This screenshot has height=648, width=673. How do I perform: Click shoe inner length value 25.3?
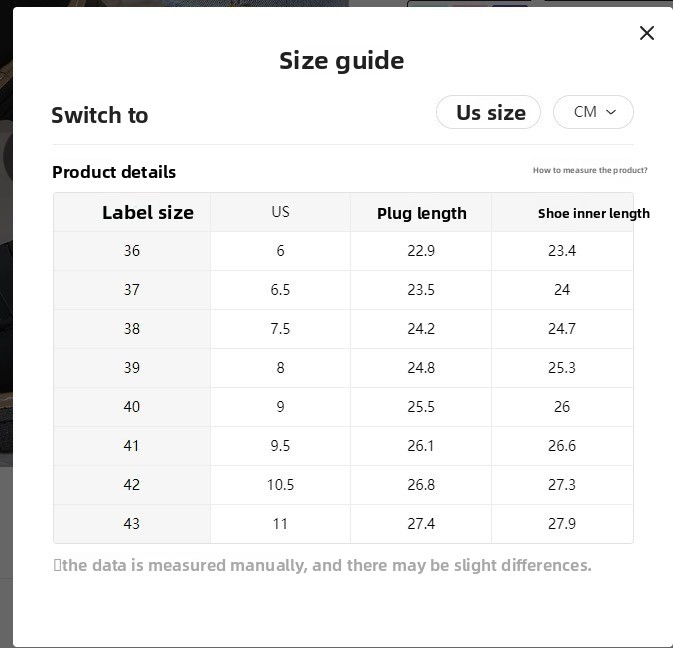point(562,368)
